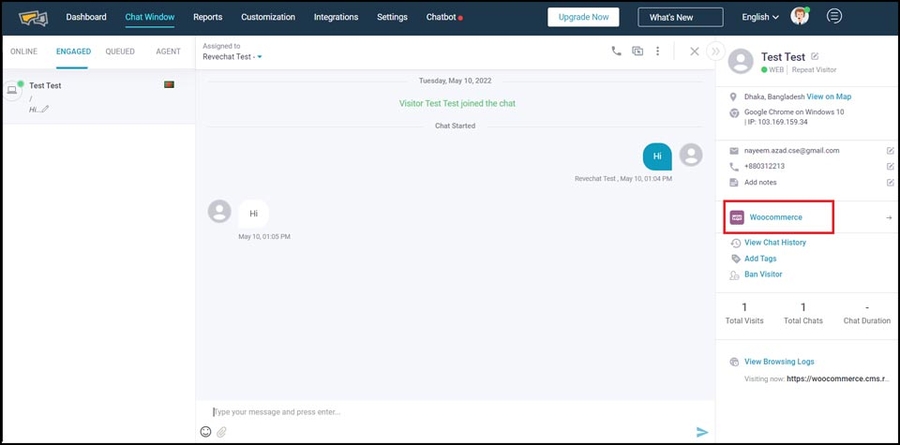
Task: Collapse the visitor details side panel
Action: [x=715, y=51]
